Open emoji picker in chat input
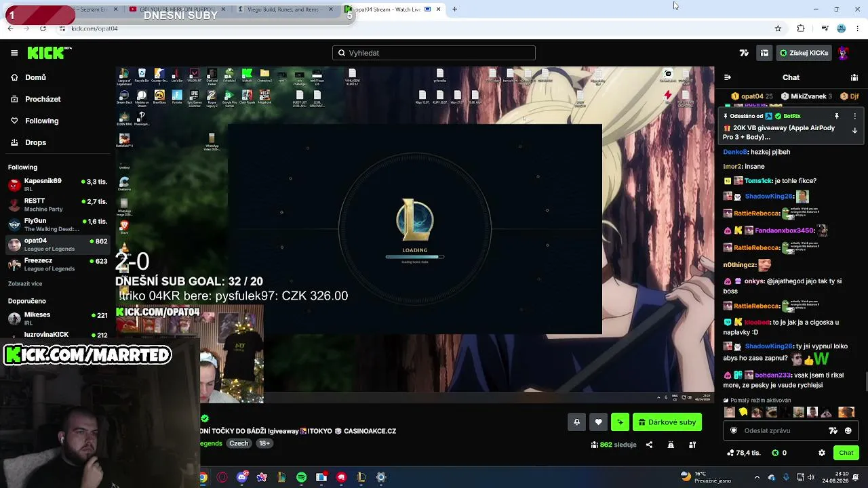This screenshot has height=488, width=868. click(848, 430)
